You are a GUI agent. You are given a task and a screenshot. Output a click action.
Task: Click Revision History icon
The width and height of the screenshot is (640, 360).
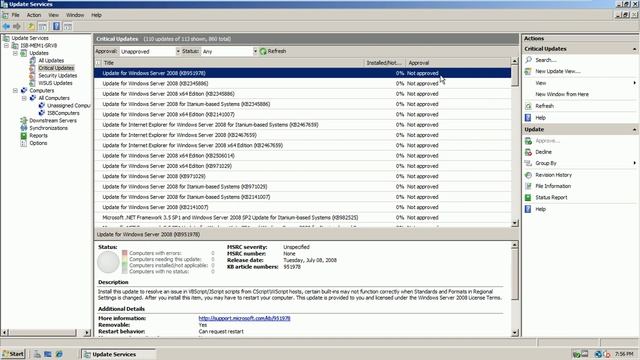pos(528,175)
